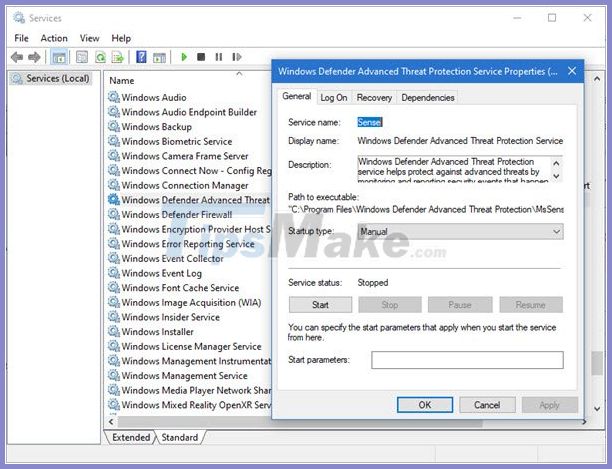Viewport: 612px width, 469px height.
Task: Select the Windows Event Log service icon
Action: click(114, 272)
